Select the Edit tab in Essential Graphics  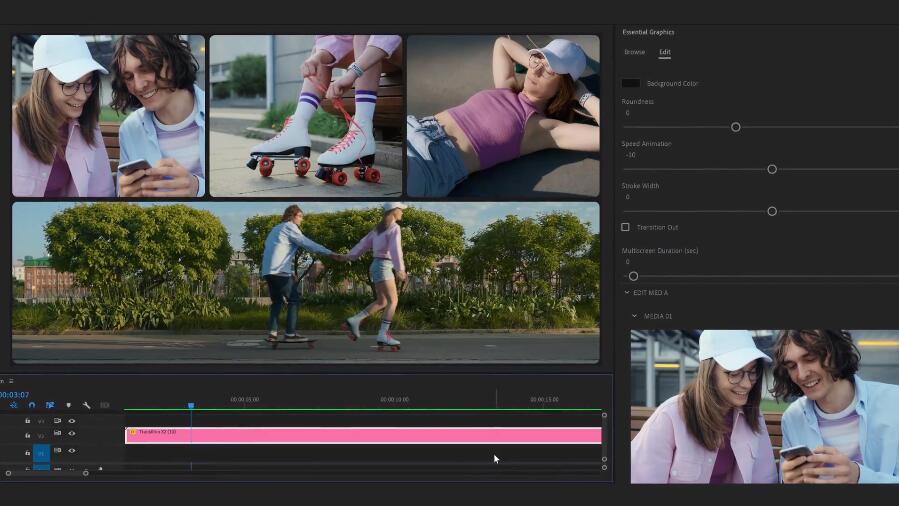point(664,52)
